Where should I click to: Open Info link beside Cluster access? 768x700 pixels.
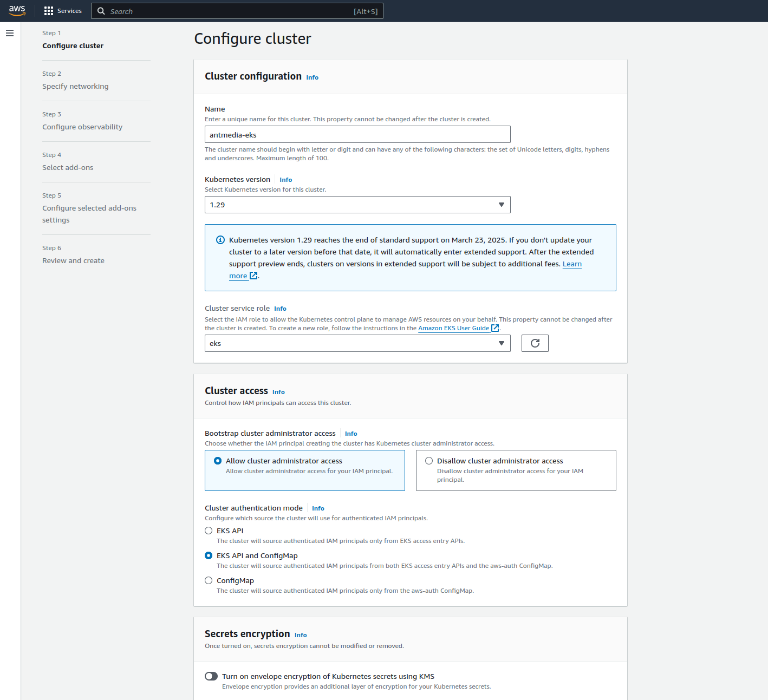[278, 392]
